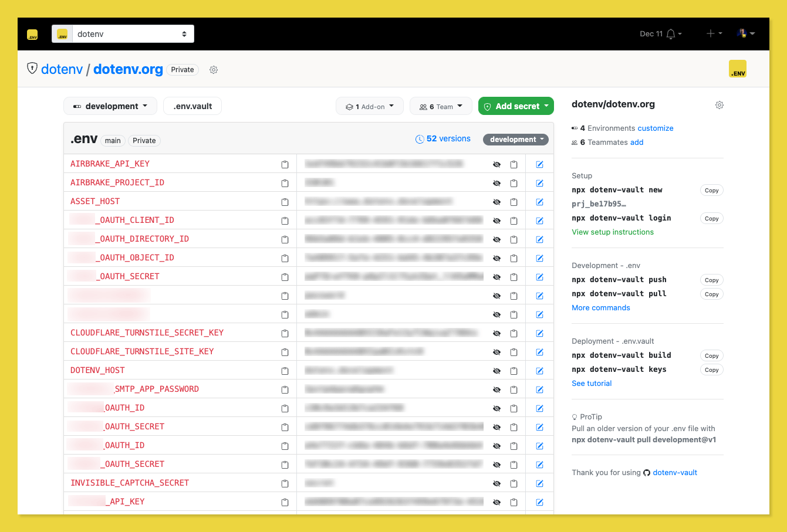Screen dimensions: 787x532
Task: Expand the 1 Add-on dropdown
Action: tap(370, 106)
